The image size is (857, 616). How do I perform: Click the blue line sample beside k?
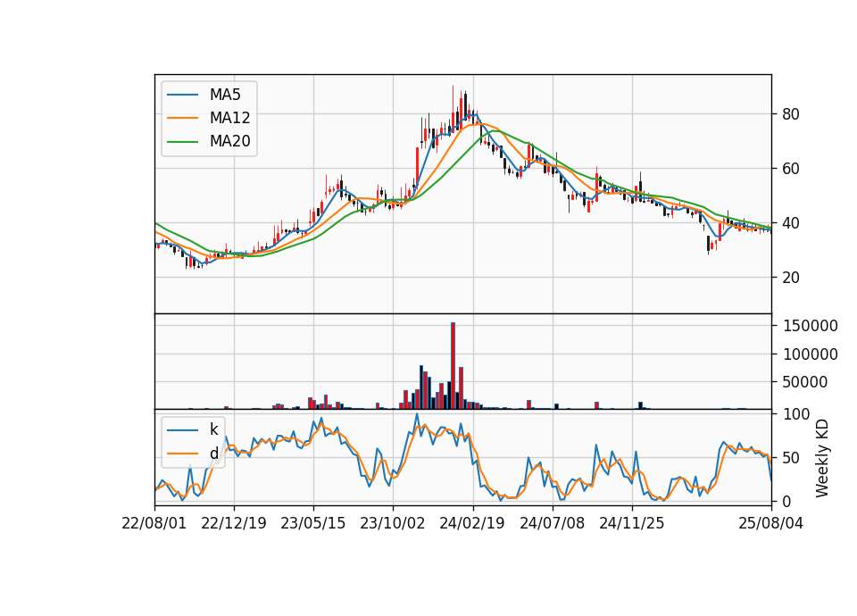[x=182, y=430]
